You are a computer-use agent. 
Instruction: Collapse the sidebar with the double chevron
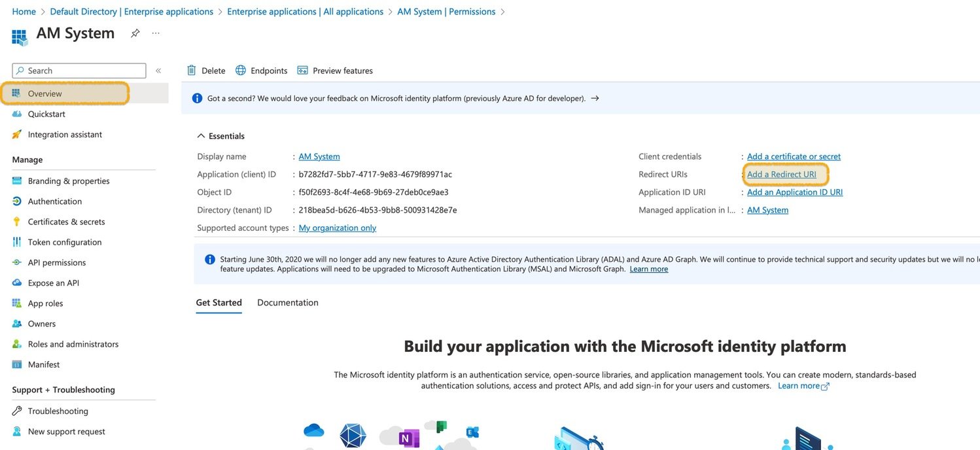(x=158, y=71)
